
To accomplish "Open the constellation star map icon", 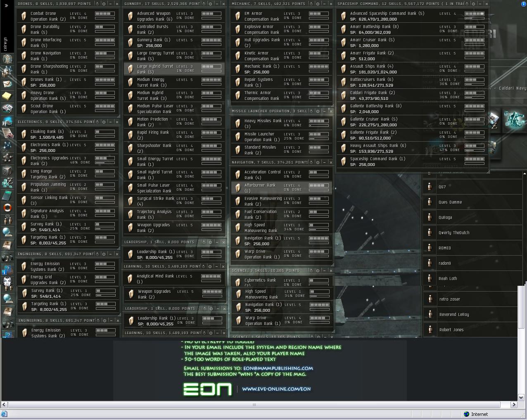I will [7, 145].
